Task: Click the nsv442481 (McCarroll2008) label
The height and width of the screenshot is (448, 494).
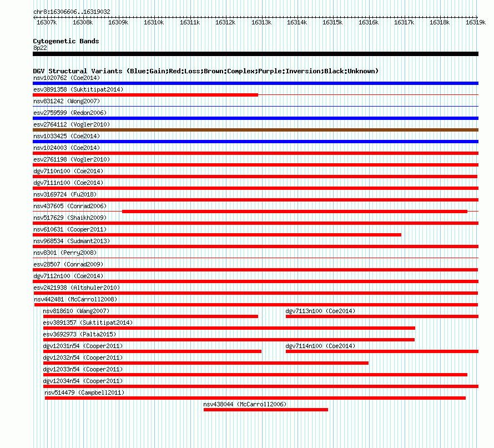Action: pyautogui.click(x=75, y=299)
